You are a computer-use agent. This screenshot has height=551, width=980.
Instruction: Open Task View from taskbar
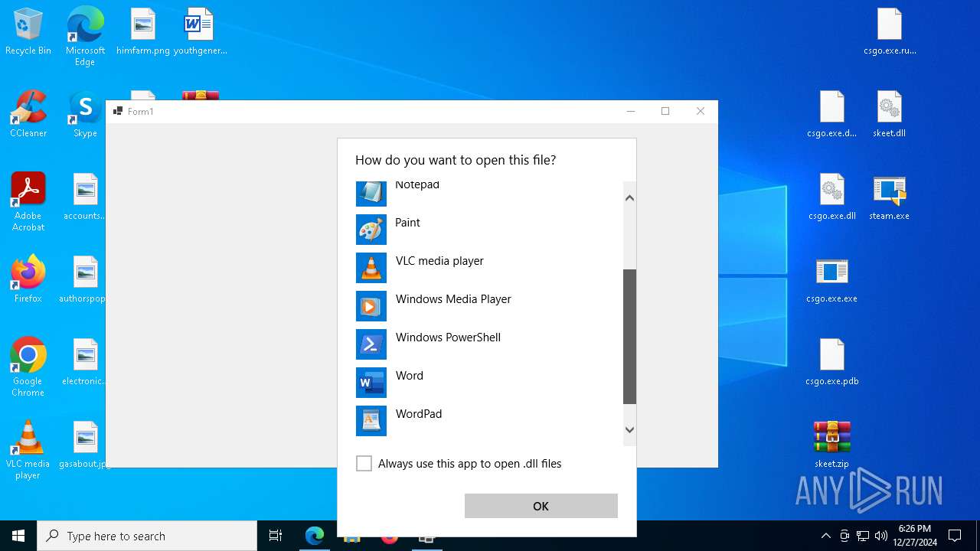point(276,536)
